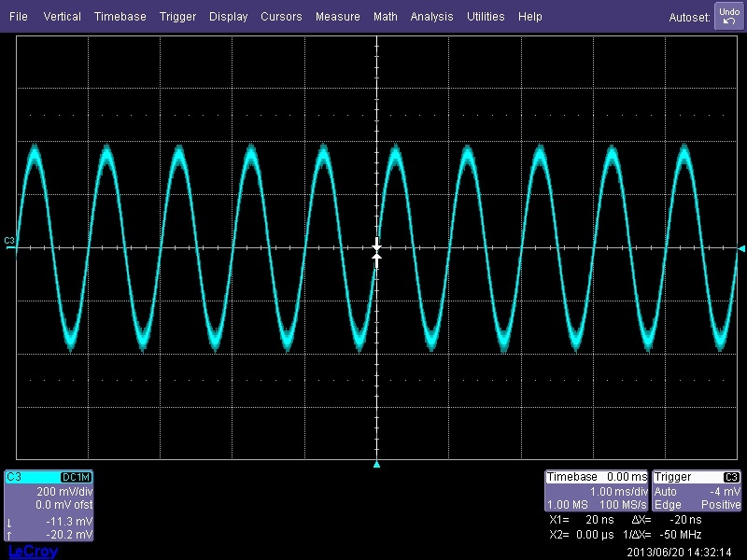The height and width of the screenshot is (560, 747).
Task: Click the trigger delay marker below the grid
Action: [x=377, y=464]
